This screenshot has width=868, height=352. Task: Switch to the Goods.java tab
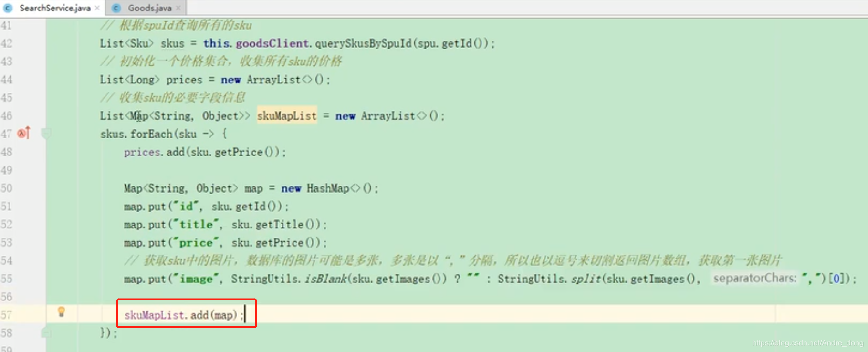[x=149, y=8]
